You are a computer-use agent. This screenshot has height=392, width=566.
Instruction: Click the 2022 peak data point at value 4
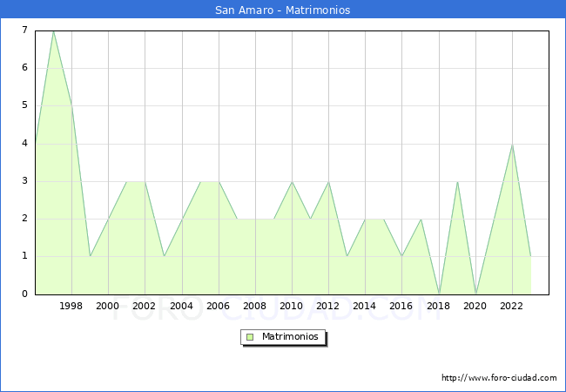512,145
